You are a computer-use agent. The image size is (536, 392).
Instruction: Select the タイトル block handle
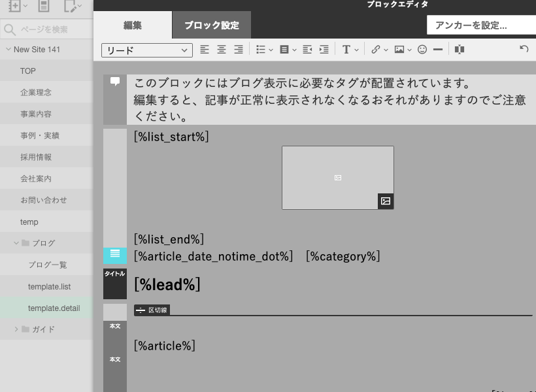point(115,284)
